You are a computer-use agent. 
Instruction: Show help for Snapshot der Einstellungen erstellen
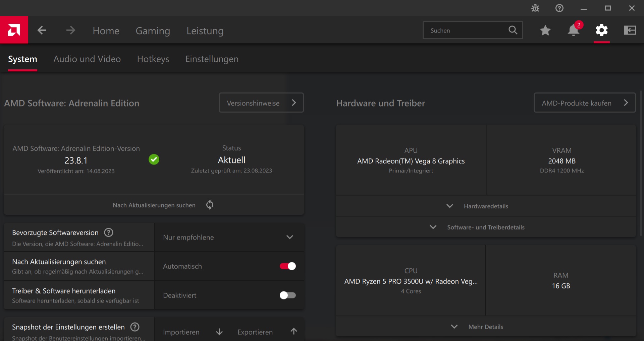click(x=135, y=327)
